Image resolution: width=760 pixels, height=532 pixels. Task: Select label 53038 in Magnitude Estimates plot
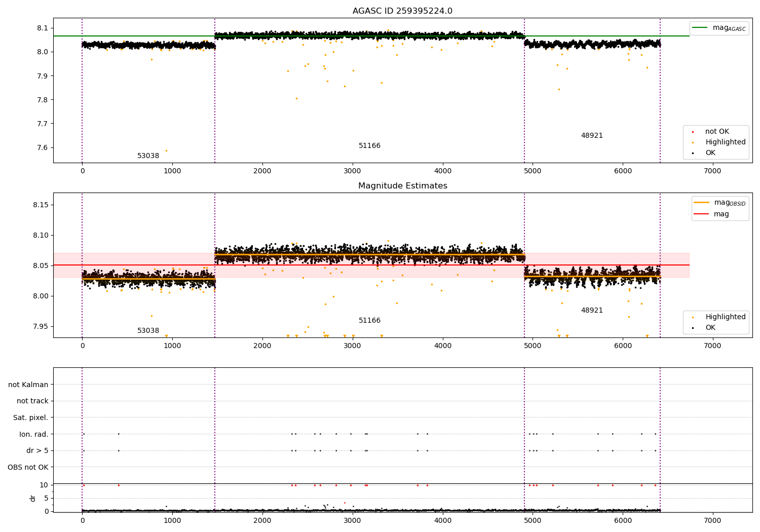[x=148, y=331]
